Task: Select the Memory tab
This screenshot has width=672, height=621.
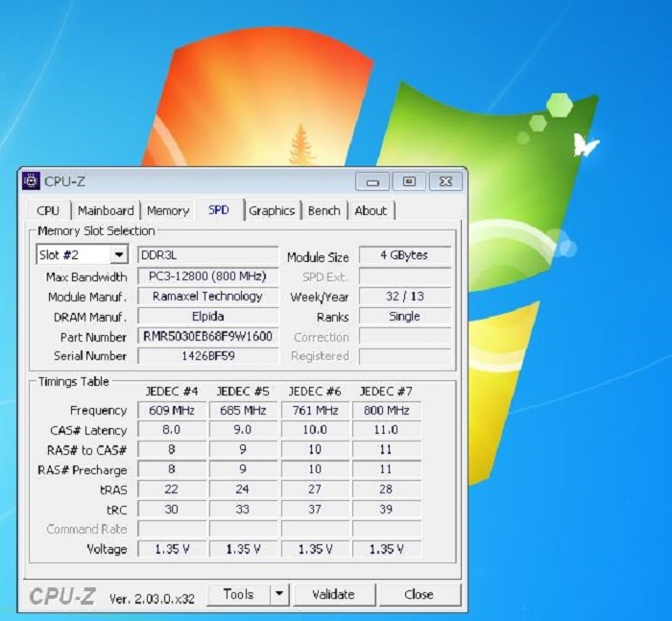Action: click(168, 211)
